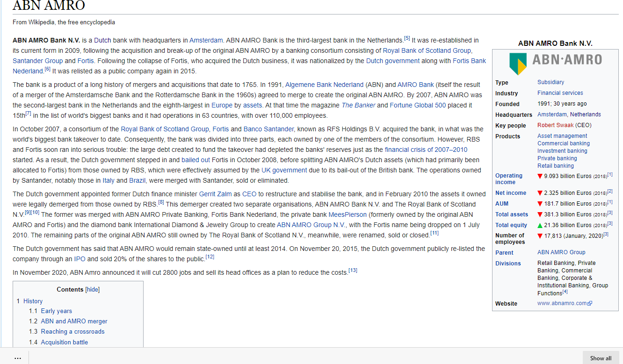Click external link icon after www.abnamro.com

590,304
